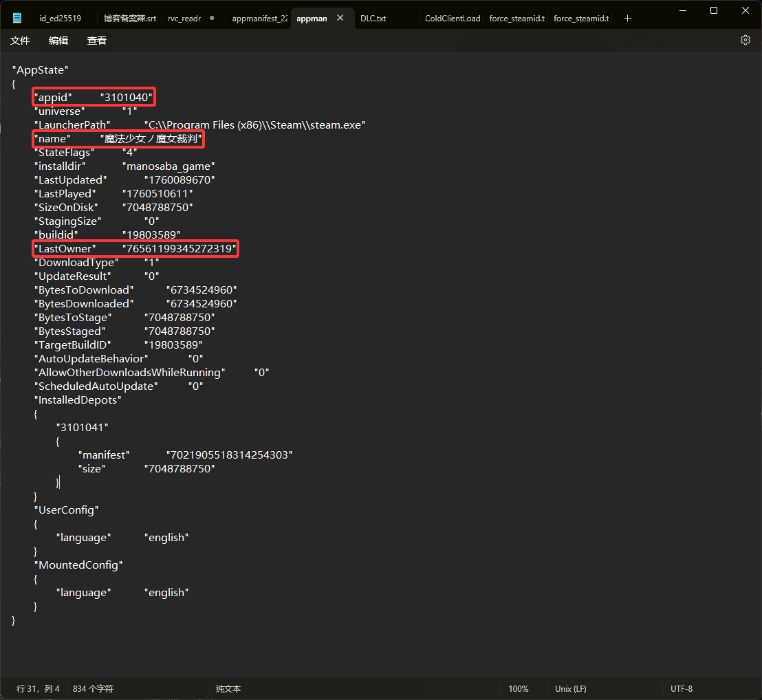Close the active appman tab
This screenshot has width=762, height=700.
pyautogui.click(x=340, y=19)
